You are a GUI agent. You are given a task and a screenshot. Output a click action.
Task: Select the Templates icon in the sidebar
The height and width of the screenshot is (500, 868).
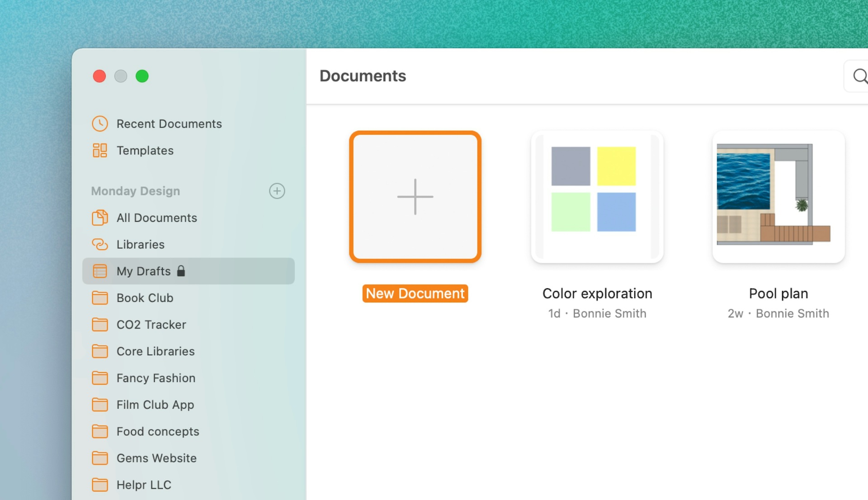coord(100,150)
